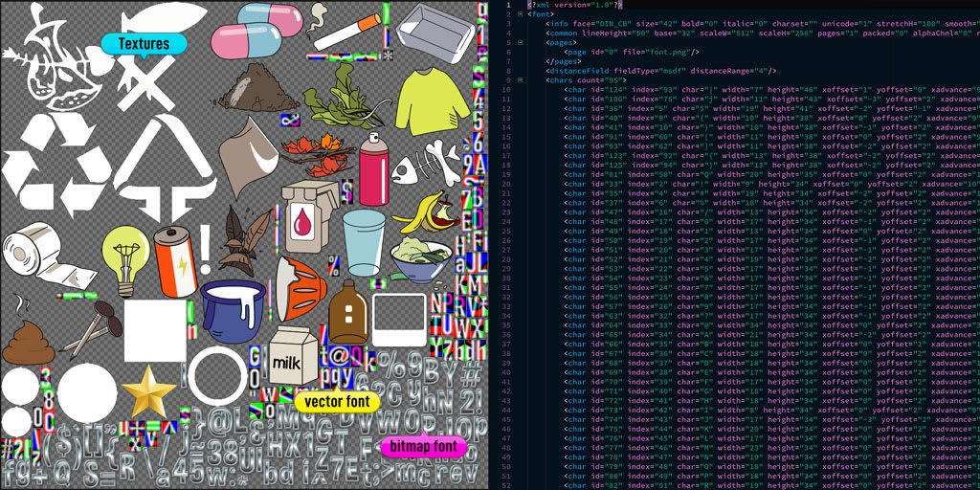Click the magenta bitmap font label
This screenshot has height=490, width=980.
point(424,446)
